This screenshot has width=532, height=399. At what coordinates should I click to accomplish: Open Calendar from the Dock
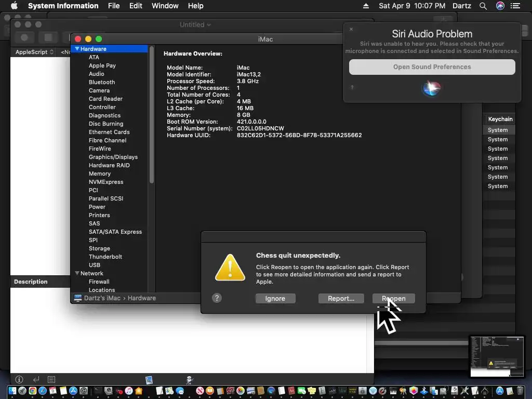(x=52, y=391)
